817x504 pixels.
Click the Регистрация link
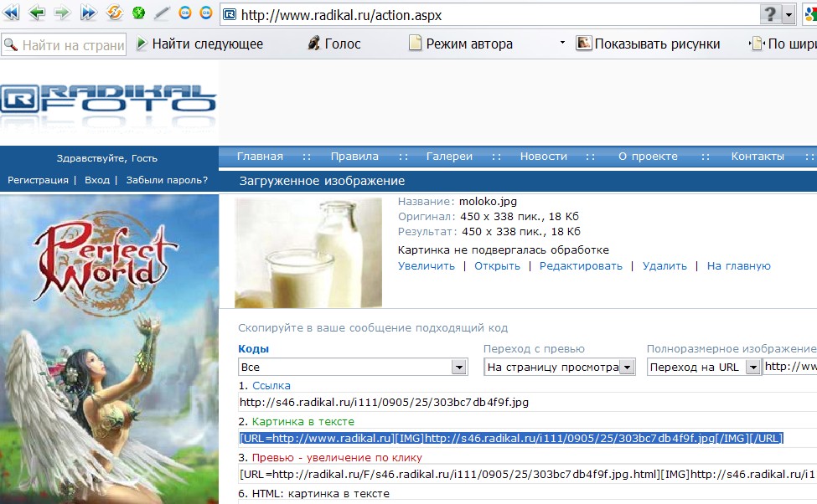tap(38, 180)
